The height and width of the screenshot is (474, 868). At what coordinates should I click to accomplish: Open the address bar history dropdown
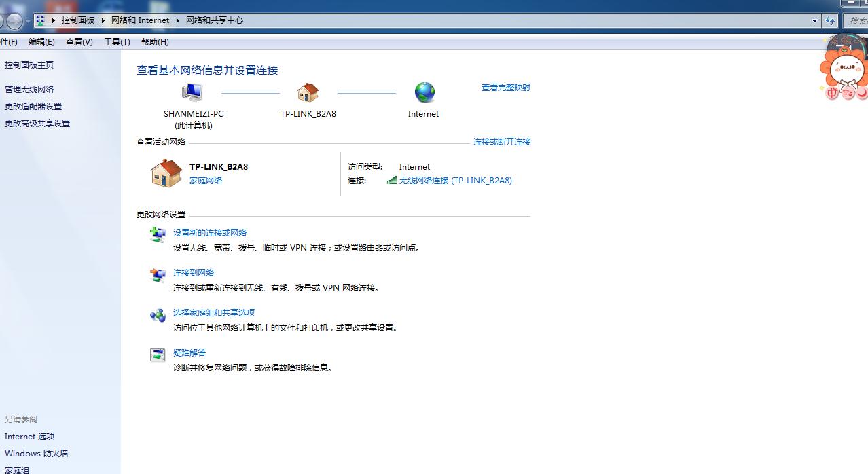coord(816,20)
